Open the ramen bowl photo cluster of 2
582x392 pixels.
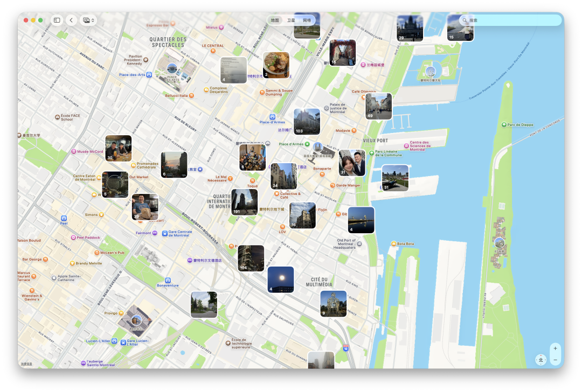tap(276, 65)
